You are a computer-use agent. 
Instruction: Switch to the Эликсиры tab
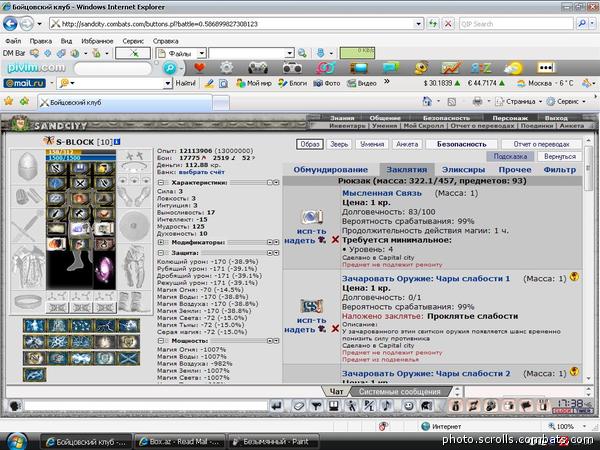(463, 170)
